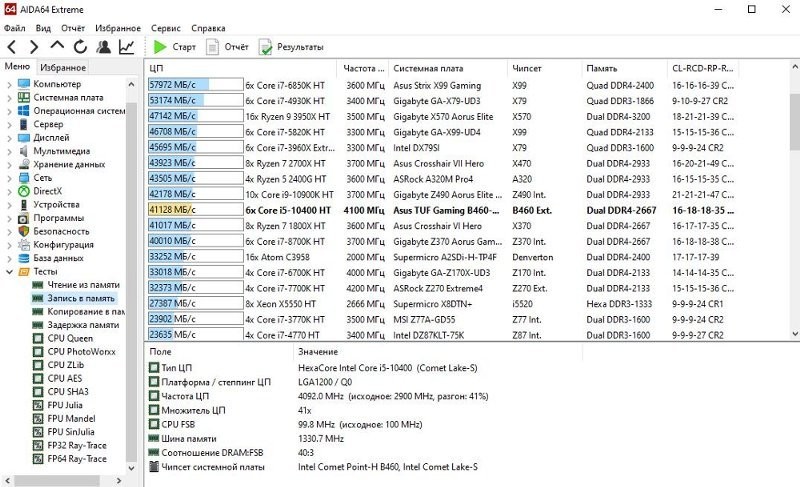Image resolution: width=800 pixels, height=487 pixels.
Task: Select CPU Queen benchmark in sidebar
Action: [x=70, y=338]
